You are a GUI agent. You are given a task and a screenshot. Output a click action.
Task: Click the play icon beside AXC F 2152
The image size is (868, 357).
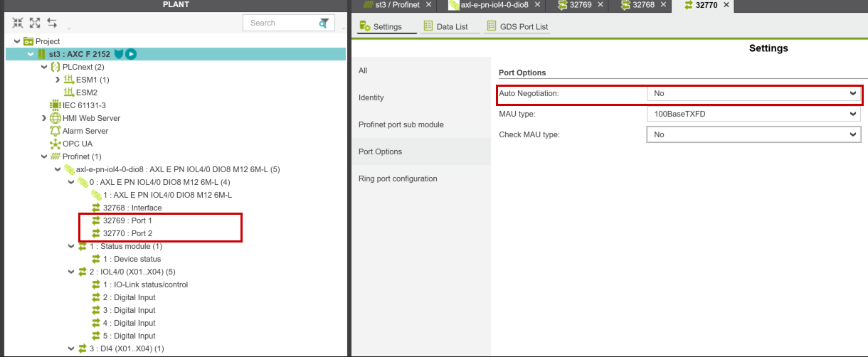click(131, 54)
